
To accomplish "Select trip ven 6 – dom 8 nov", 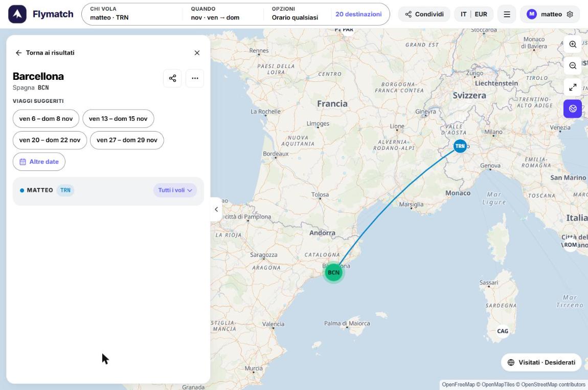I will (46, 119).
